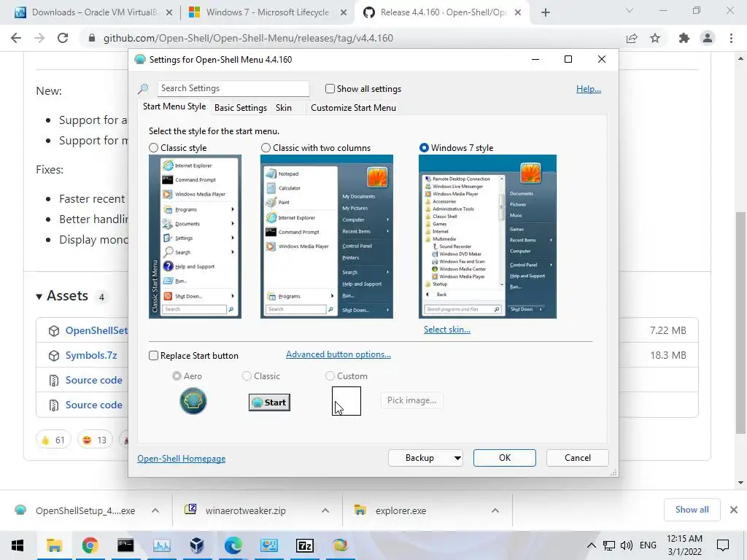
Task: Click Show all downloads button
Action: [x=692, y=510]
